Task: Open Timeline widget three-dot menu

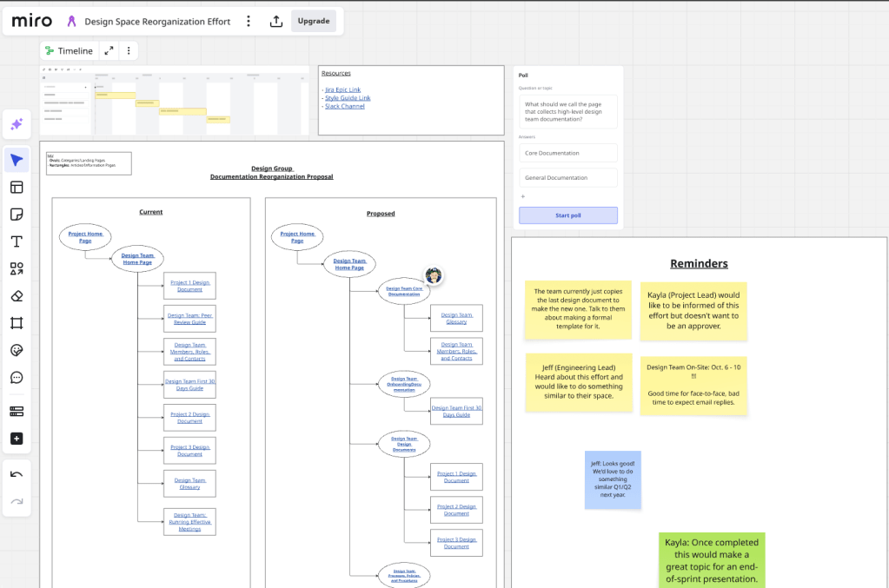Action: click(129, 51)
